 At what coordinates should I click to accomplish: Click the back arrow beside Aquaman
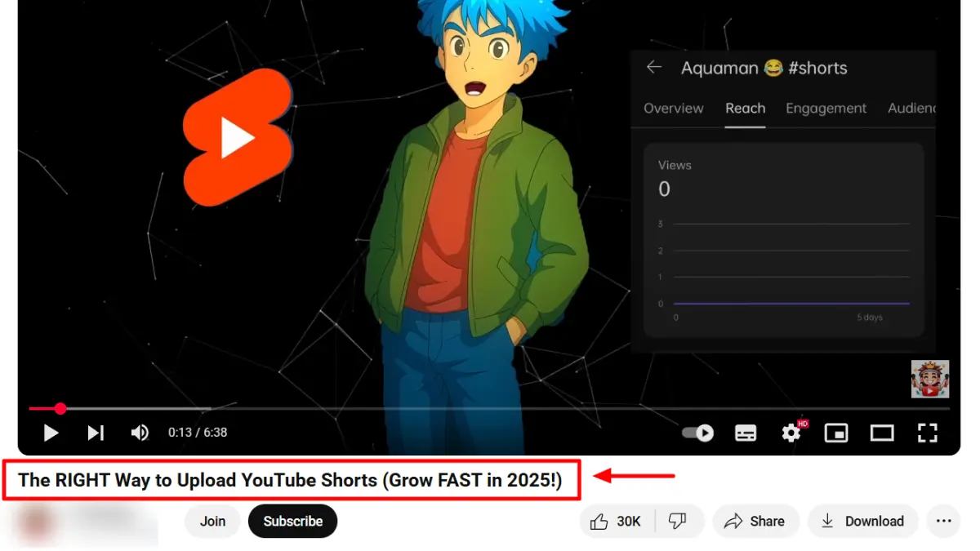654,68
